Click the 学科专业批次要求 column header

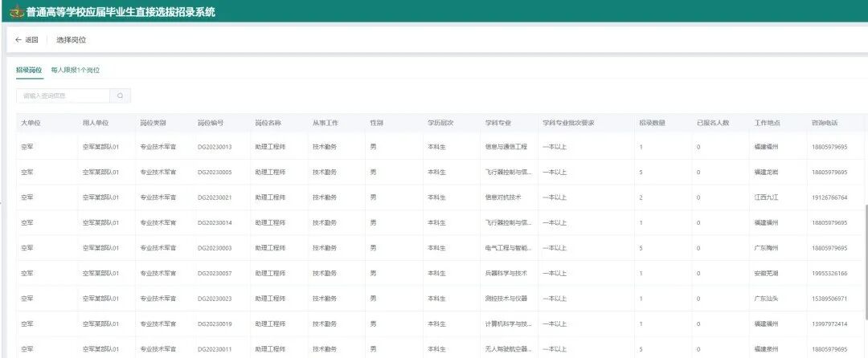coord(568,123)
